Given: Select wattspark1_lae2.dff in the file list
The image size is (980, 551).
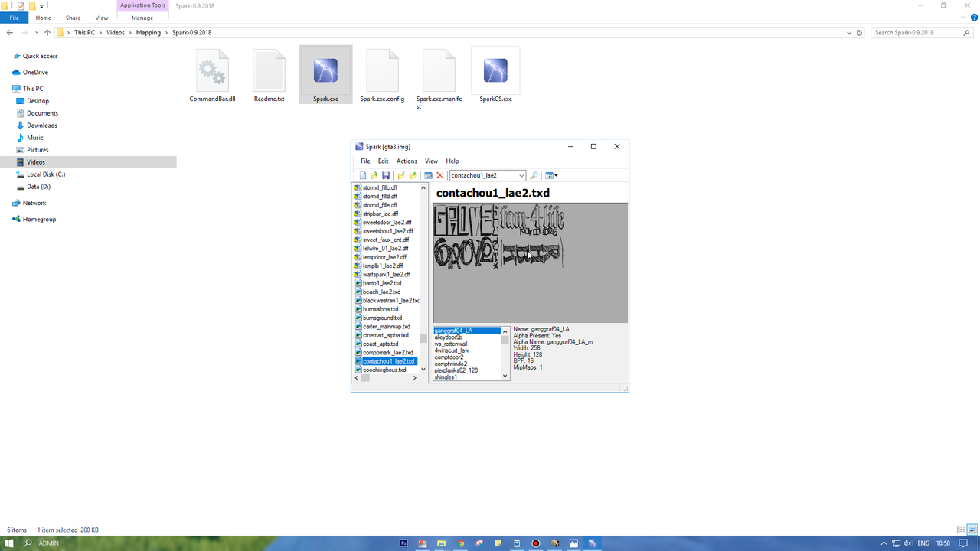Looking at the screenshot, I should [x=386, y=275].
